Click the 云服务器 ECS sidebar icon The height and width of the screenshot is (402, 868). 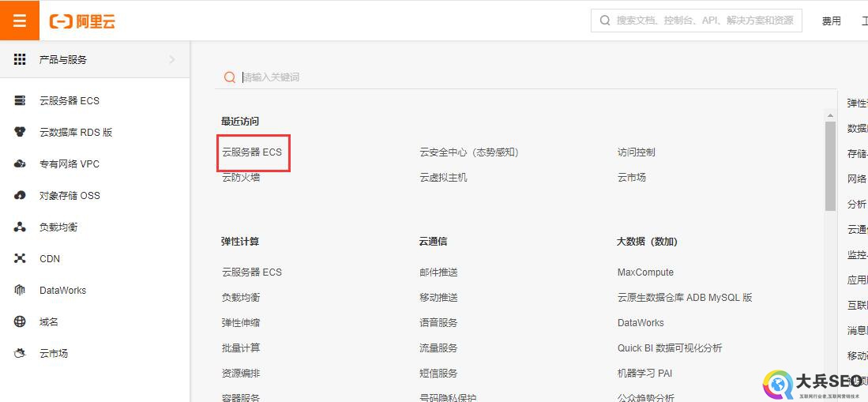(x=20, y=101)
